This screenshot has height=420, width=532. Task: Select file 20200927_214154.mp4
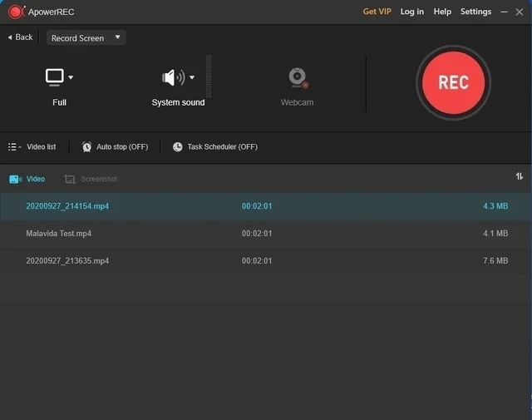(266, 206)
